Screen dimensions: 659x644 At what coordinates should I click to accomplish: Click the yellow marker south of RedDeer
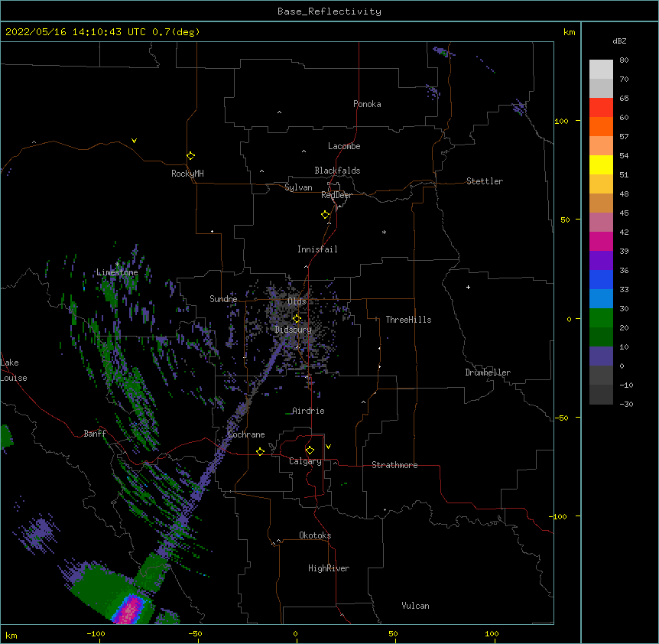(325, 215)
